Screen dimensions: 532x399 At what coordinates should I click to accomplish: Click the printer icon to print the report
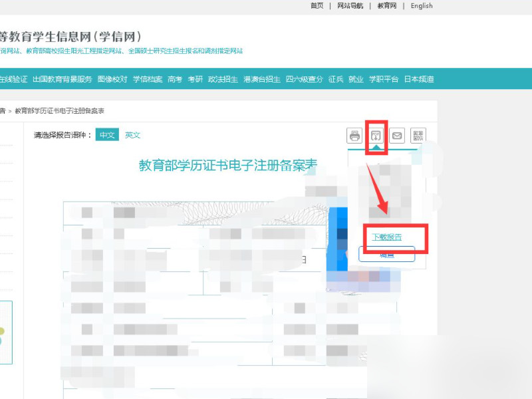click(x=353, y=136)
